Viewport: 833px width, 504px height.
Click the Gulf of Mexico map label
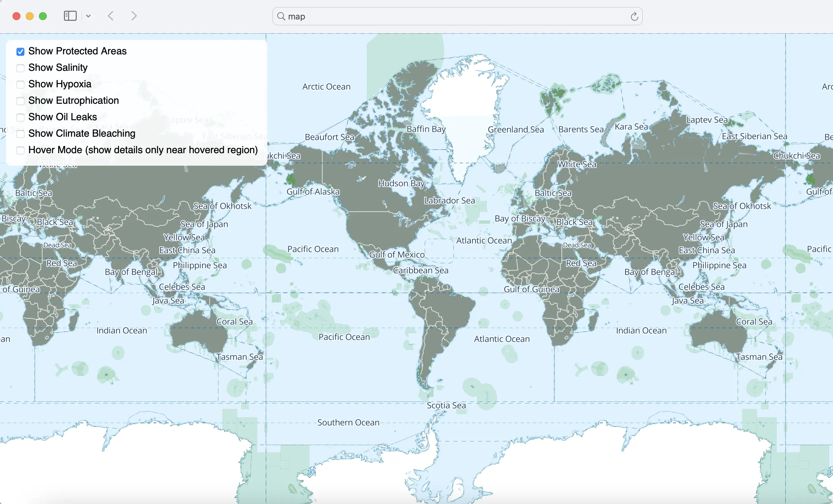coord(397,254)
